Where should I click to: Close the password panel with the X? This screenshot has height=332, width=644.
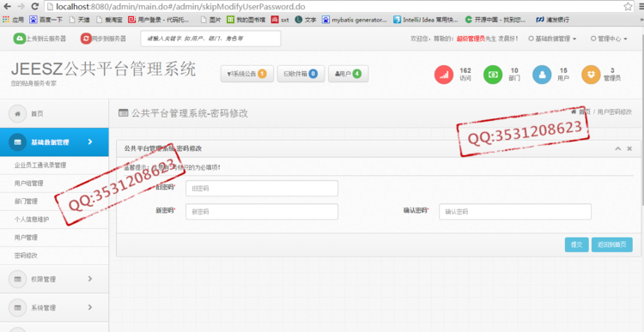click(x=629, y=148)
